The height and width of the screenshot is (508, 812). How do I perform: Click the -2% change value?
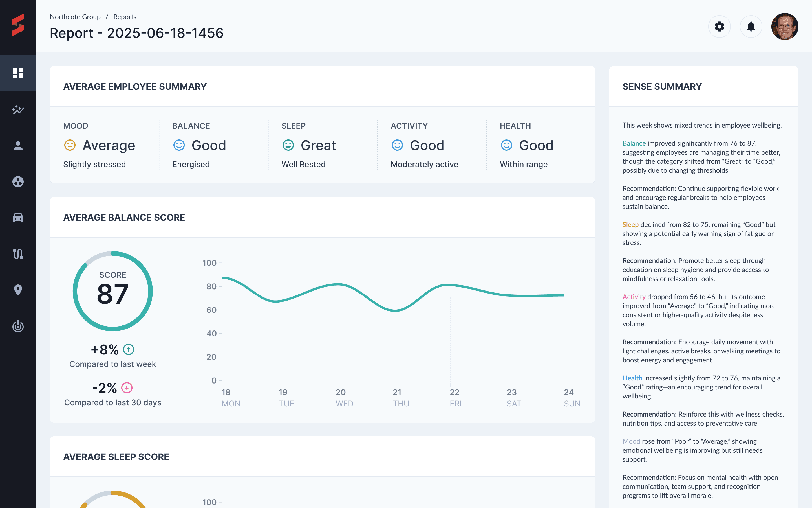coord(105,388)
